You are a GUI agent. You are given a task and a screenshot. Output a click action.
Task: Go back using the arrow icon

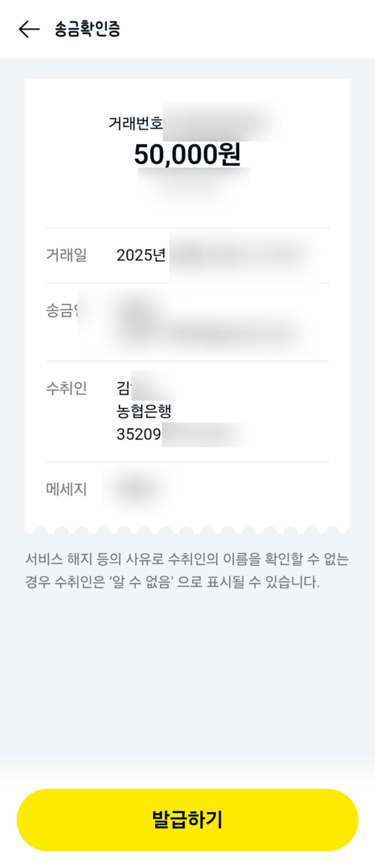coord(29,29)
